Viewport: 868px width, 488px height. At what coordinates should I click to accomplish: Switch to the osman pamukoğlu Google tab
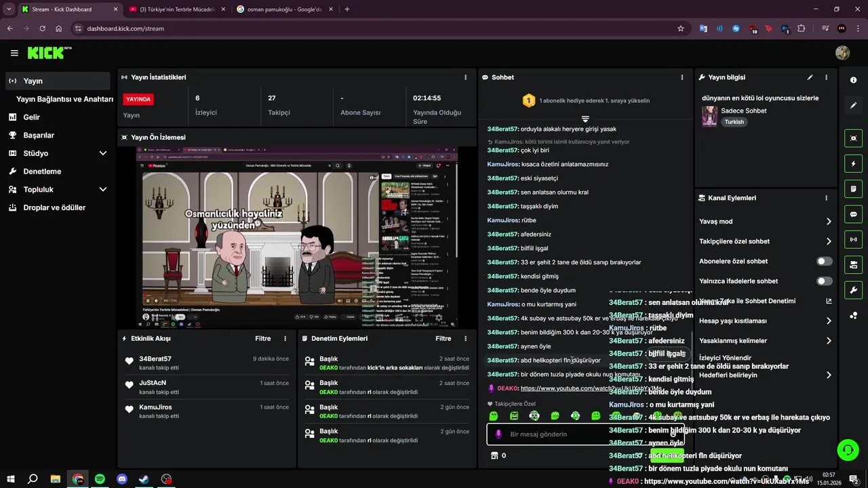tap(283, 9)
